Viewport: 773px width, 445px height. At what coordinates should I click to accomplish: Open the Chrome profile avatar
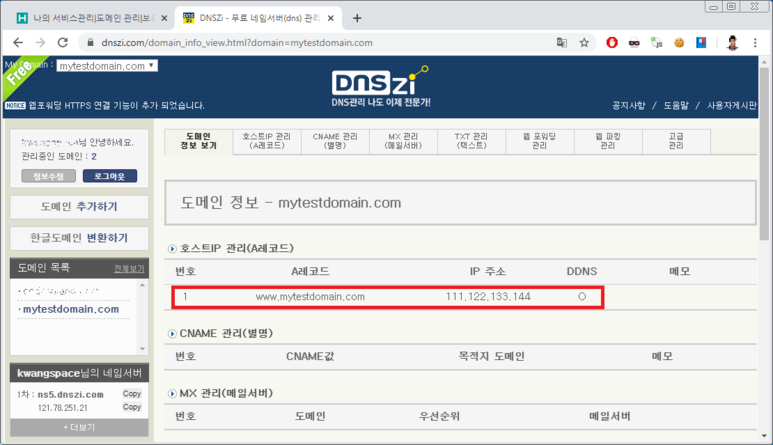point(732,43)
